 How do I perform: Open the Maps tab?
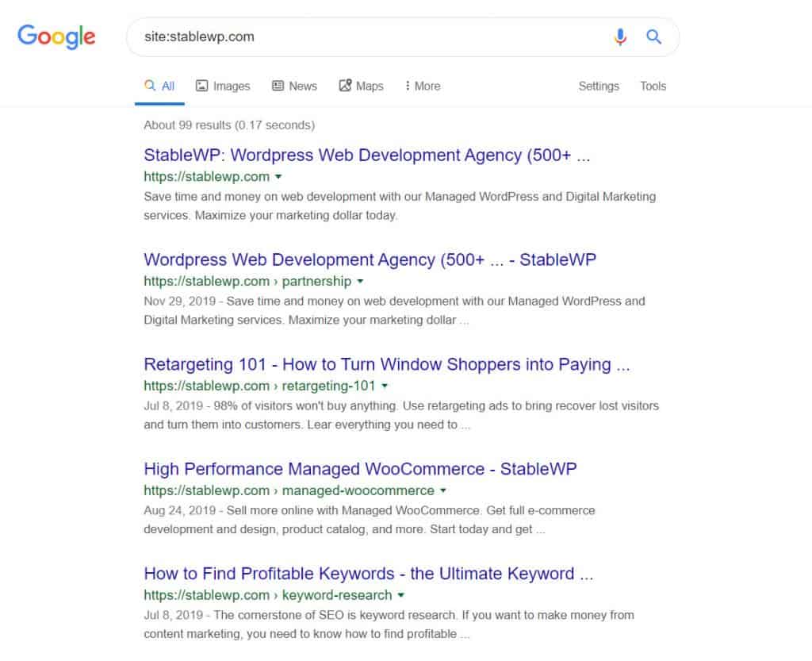pos(361,86)
